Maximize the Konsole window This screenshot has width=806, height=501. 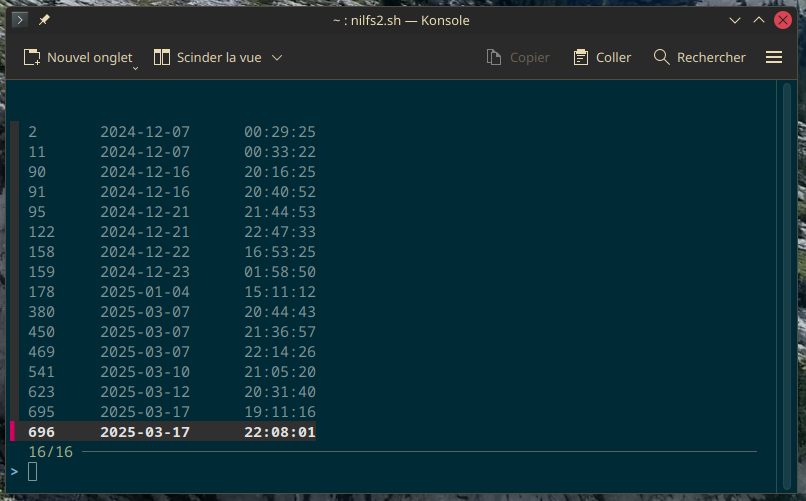[x=759, y=20]
